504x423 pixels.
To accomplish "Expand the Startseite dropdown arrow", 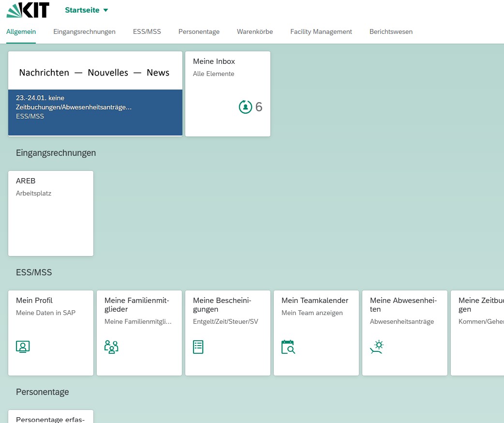I will tap(106, 10).
